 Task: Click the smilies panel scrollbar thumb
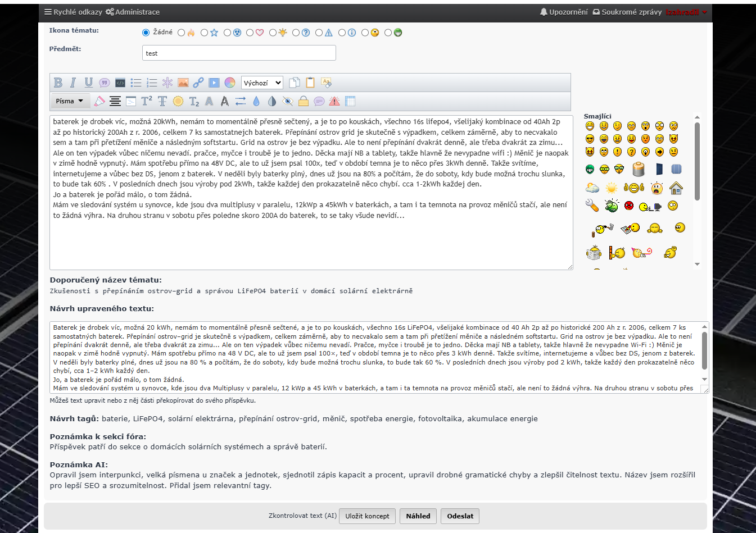[697, 161]
